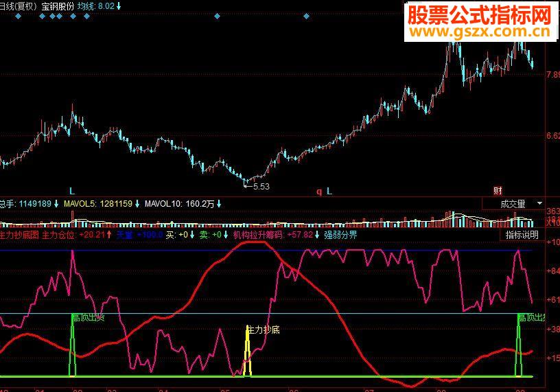Image resolution: width=560 pixels, height=392 pixels.
Task: Click the first blue diamond marker at top
Action: tap(19, 16)
